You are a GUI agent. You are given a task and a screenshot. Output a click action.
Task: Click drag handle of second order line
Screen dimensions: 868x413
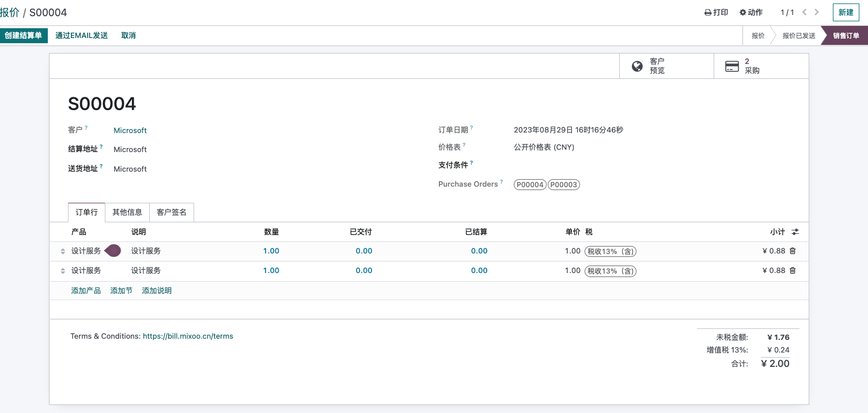pyautogui.click(x=63, y=271)
